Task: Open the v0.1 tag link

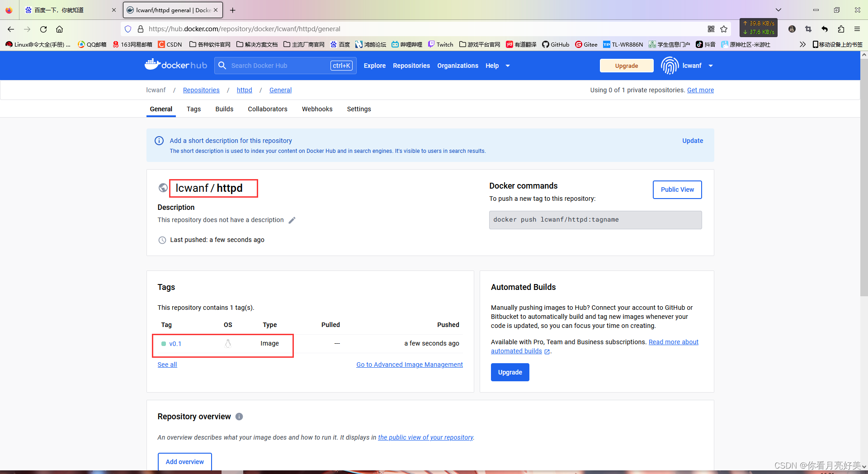Action: pyautogui.click(x=175, y=344)
